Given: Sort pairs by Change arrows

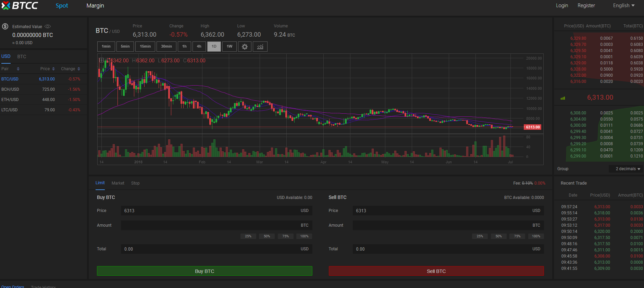Looking at the screenshot, I should click(79, 69).
